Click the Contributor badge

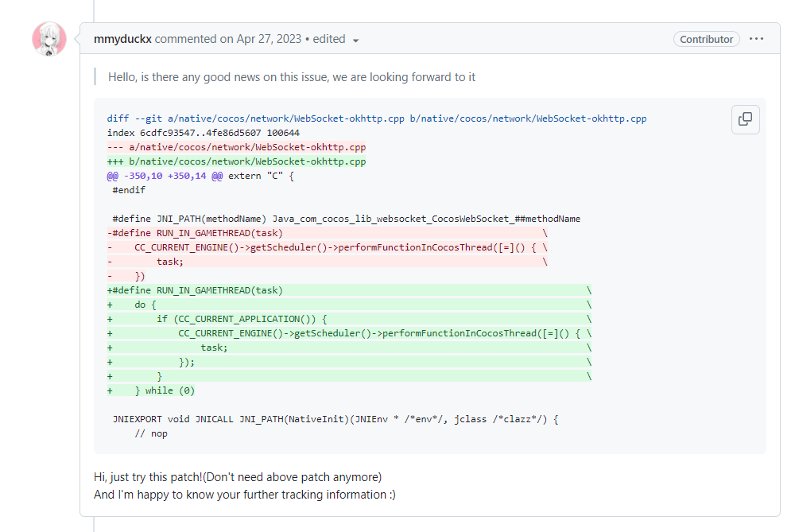(706, 39)
